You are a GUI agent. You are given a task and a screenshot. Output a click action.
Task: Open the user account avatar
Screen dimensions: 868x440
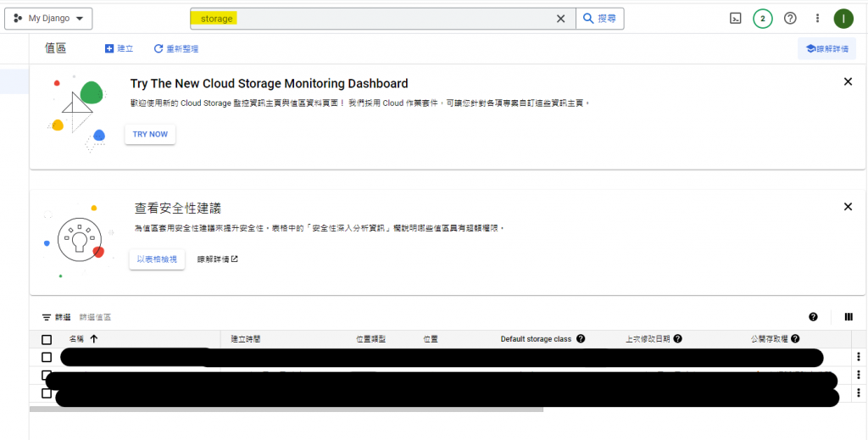click(x=843, y=19)
